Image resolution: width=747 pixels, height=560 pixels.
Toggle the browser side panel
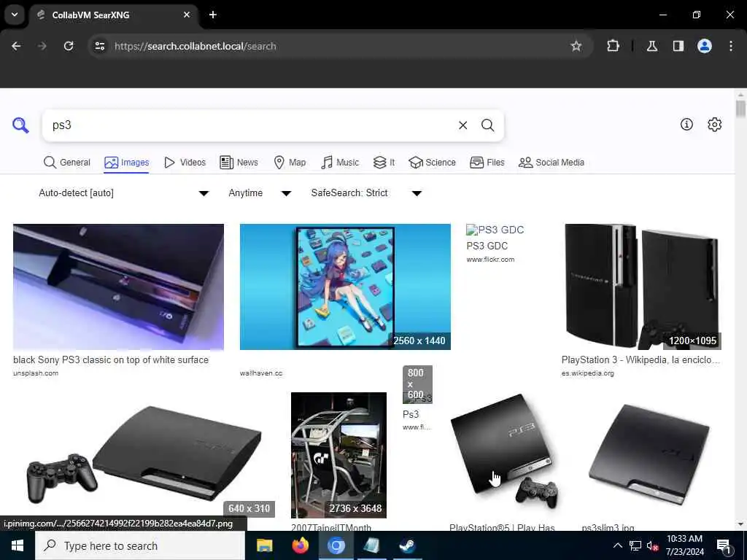(x=678, y=46)
